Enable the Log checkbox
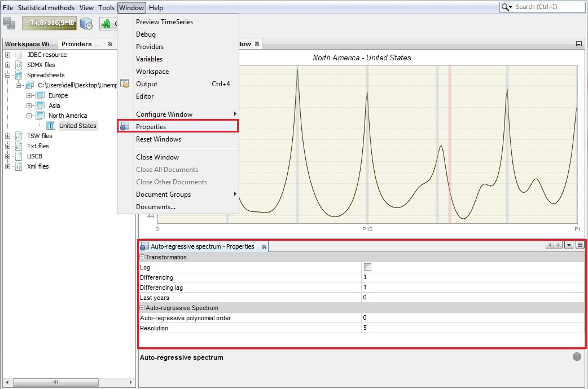 tap(367, 267)
